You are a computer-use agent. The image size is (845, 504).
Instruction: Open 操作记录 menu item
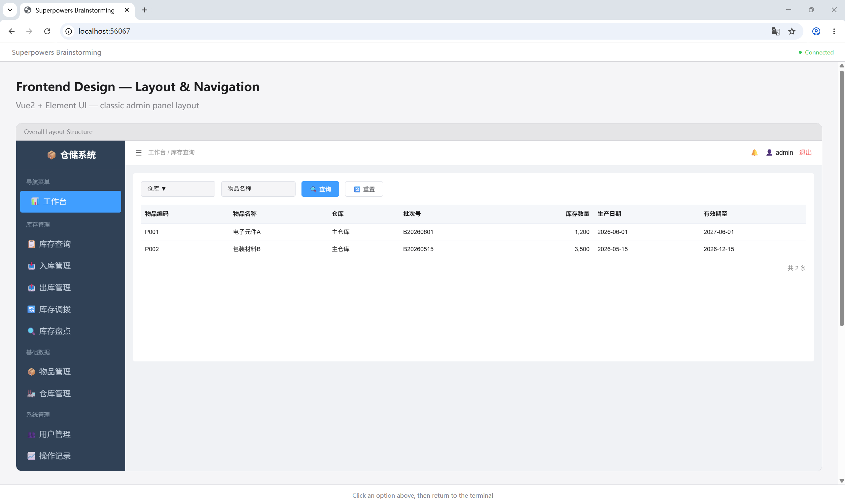[x=70, y=456]
